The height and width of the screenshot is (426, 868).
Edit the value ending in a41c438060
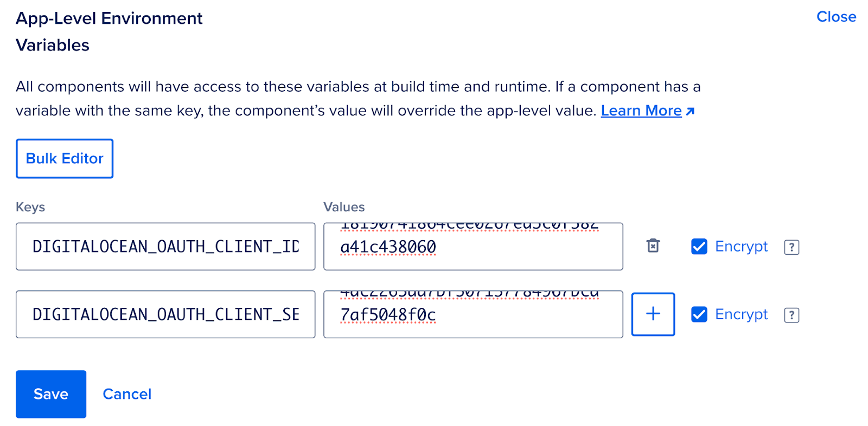click(473, 247)
